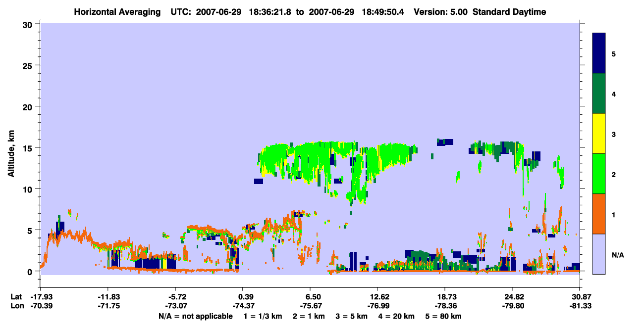Click latitude value 0.39
Screen dimensions: 644x330
[246, 297]
